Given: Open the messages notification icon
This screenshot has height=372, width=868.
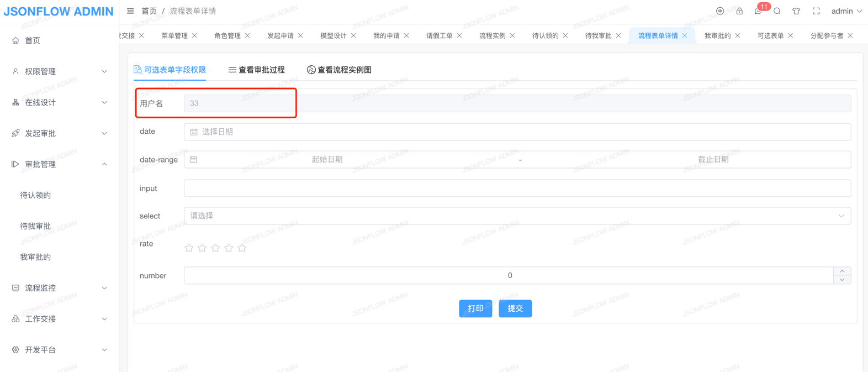Looking at the screenshot, I should 758,11.
